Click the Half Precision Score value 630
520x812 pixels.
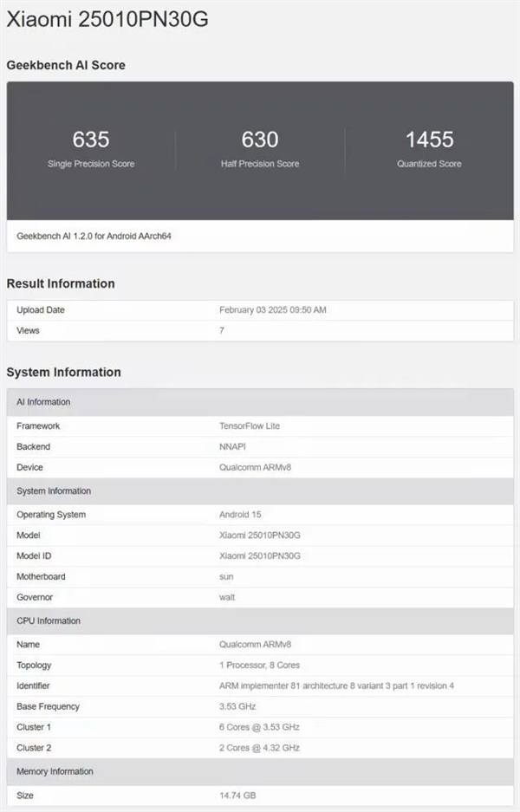[260, 140]
